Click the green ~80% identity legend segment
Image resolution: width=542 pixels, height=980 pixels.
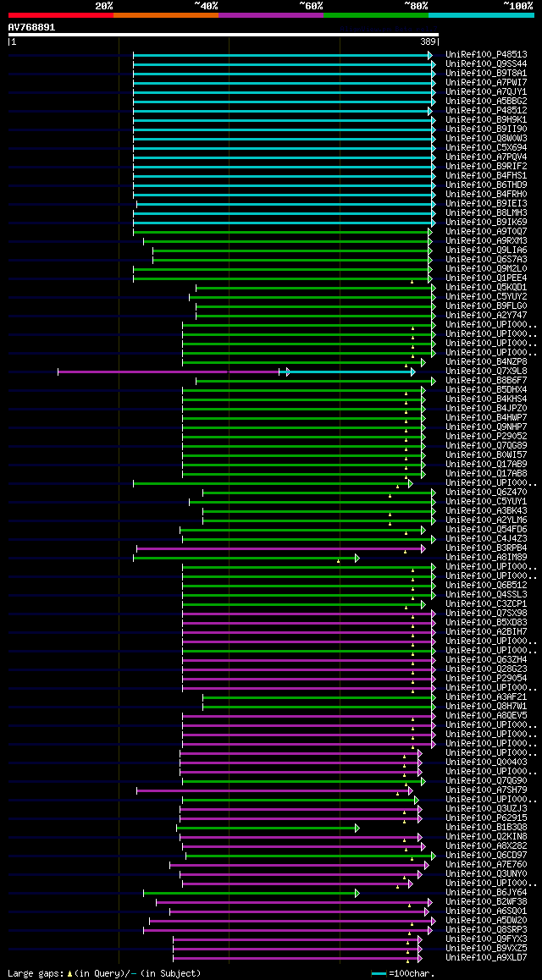[376, 14]
